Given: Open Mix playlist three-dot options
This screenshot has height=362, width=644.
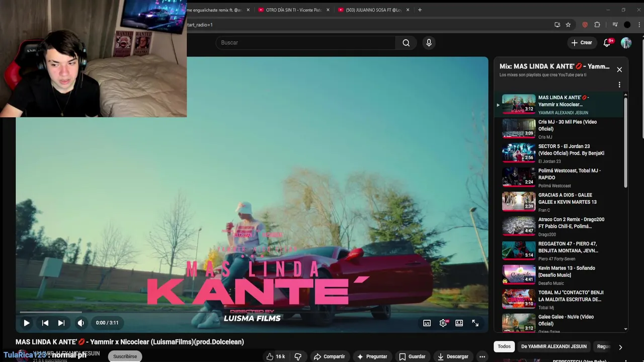Looking at the screenshot, I should tap(619, 84).
